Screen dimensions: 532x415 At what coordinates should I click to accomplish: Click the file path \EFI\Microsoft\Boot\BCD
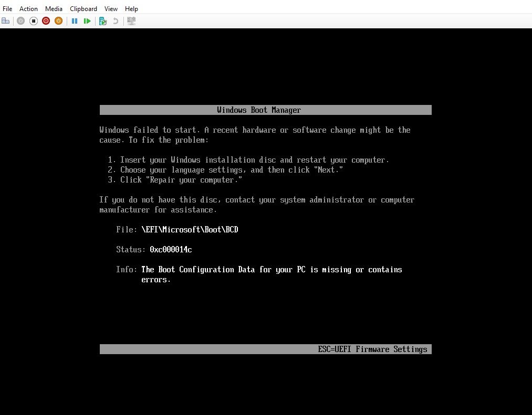190,230
